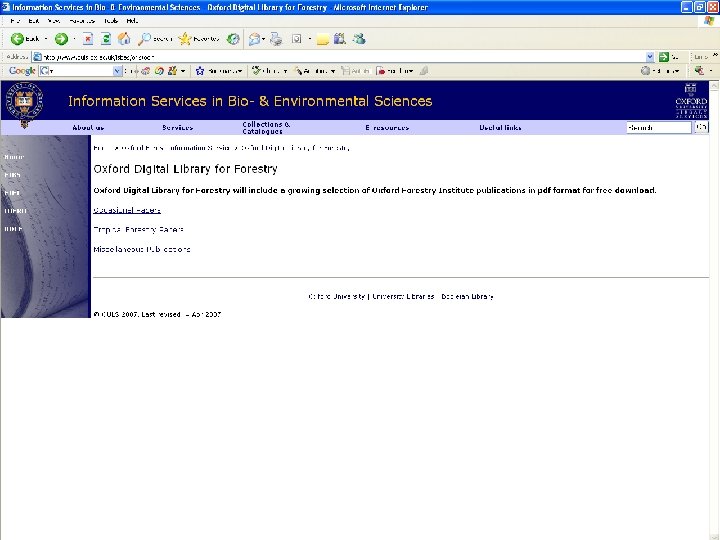Click the Edit page icon
Screen dimensions: 720x540
click(x=297, y=39)
